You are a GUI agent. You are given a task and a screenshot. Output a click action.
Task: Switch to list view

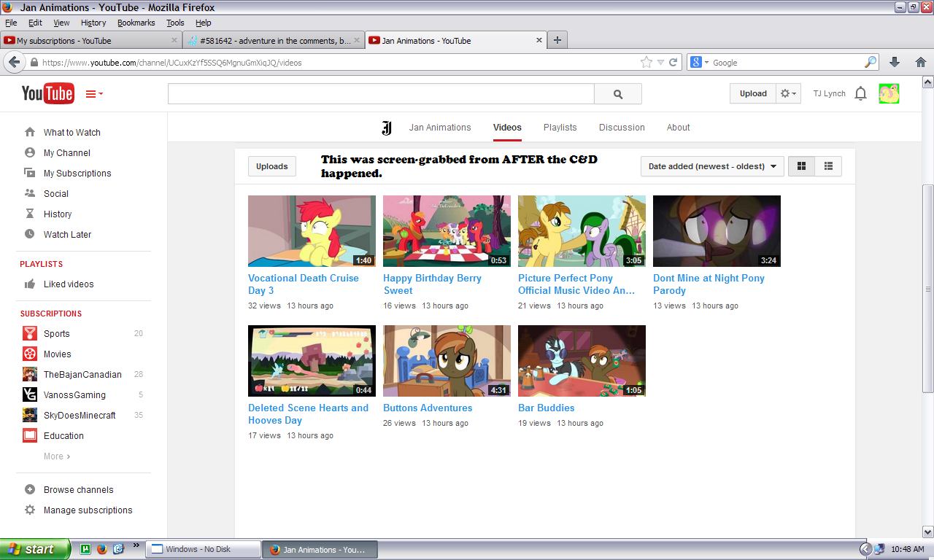[828, 166]
